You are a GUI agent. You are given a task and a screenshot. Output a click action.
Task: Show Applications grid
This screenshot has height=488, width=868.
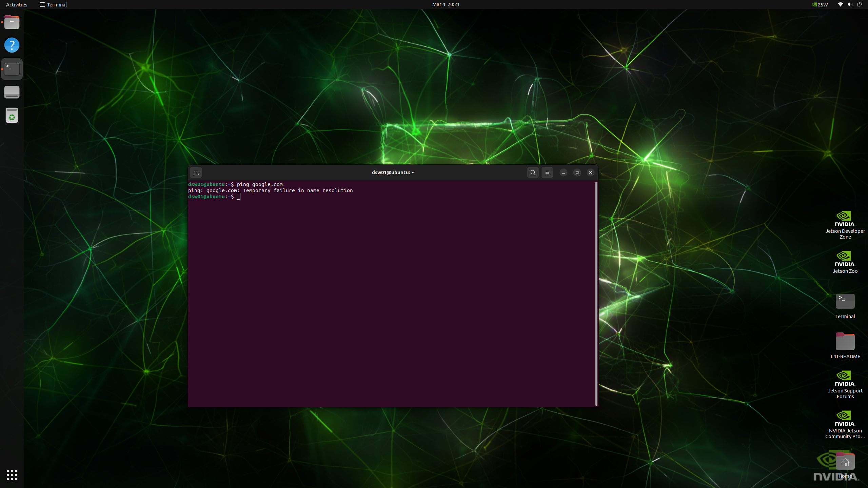12,475
